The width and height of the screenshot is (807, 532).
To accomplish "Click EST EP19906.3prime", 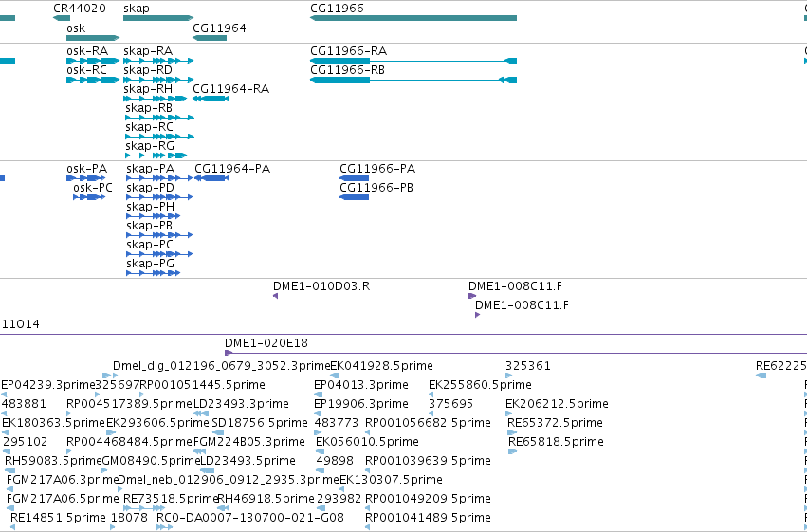I will pos(317,413).
